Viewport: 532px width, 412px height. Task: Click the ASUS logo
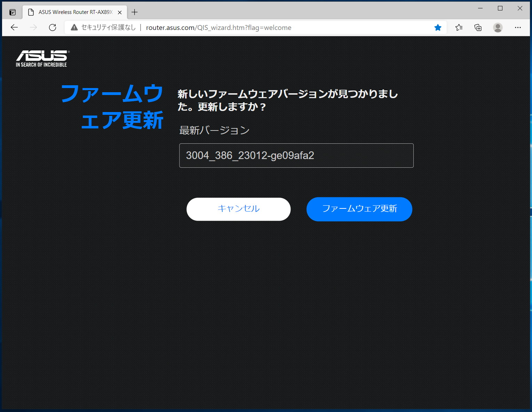coord(42,58)
